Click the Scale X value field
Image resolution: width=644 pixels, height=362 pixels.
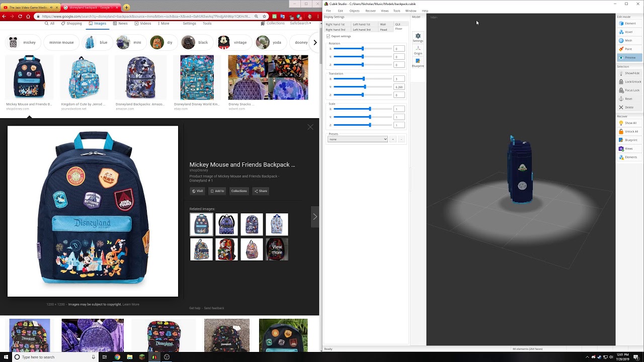pos(399,109)
